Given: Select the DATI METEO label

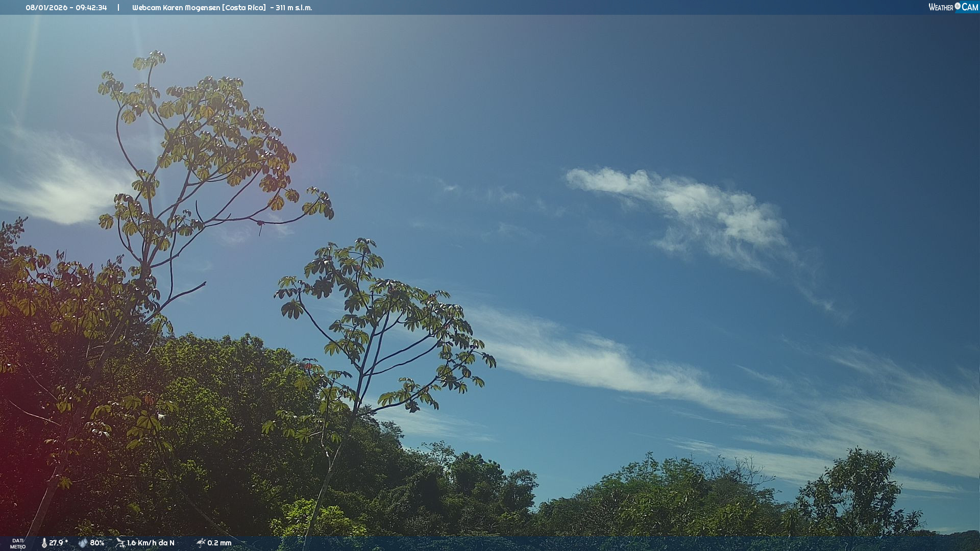Looking at the screenshot, I should coord(18,543).
